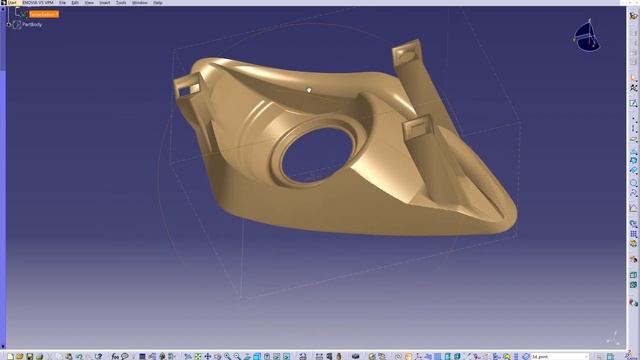Click the Fit All In icon

pyautogui.click(x=198, y=356)
